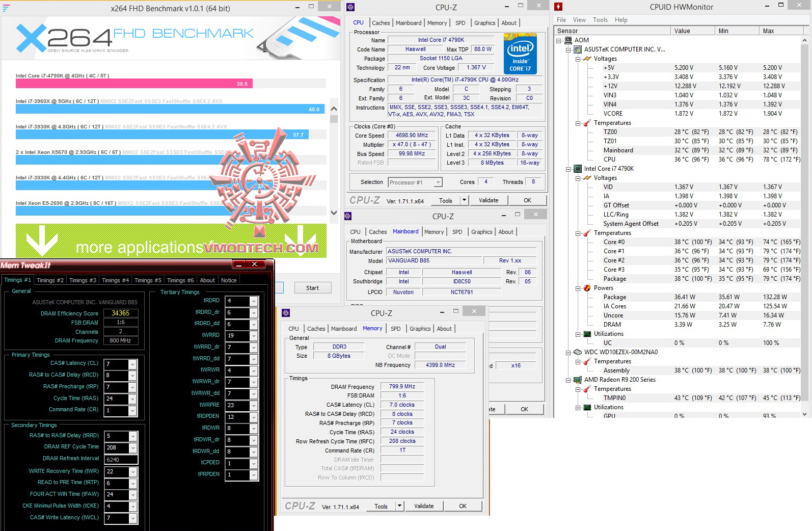This screenshot has height=531, width=812.
Task: Collapse the ASUSTeK COMPUTER INC. node
Action: pyautogui.click(x=569, y=49)
